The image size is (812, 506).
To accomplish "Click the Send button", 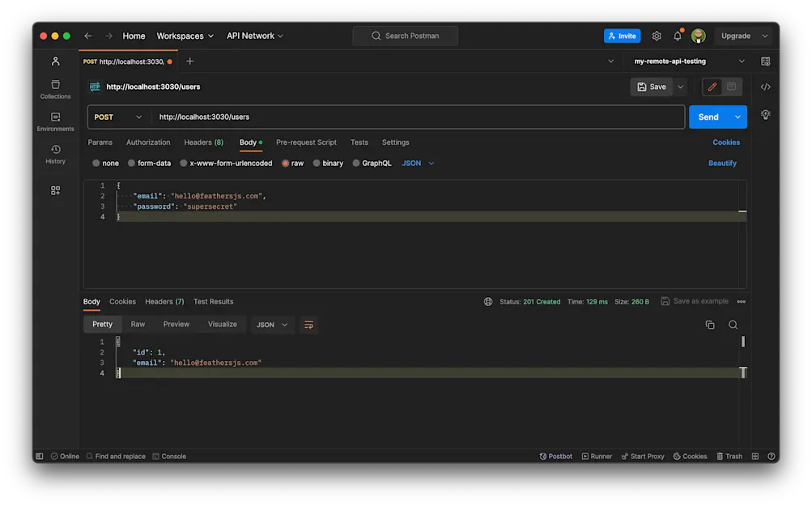I will pos(708,116).
